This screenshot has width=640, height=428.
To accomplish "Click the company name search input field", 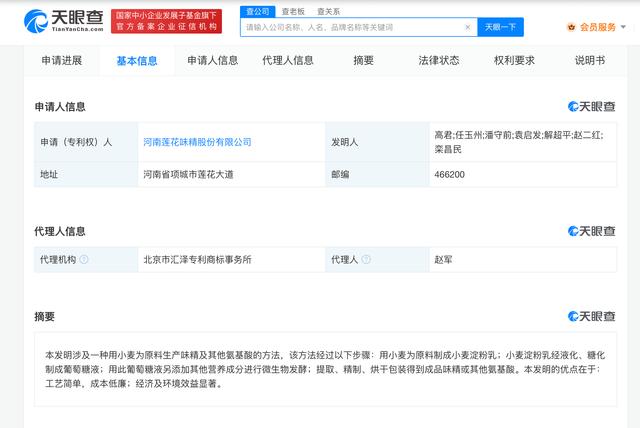I will pyautogui.click(x=350, y=27).
